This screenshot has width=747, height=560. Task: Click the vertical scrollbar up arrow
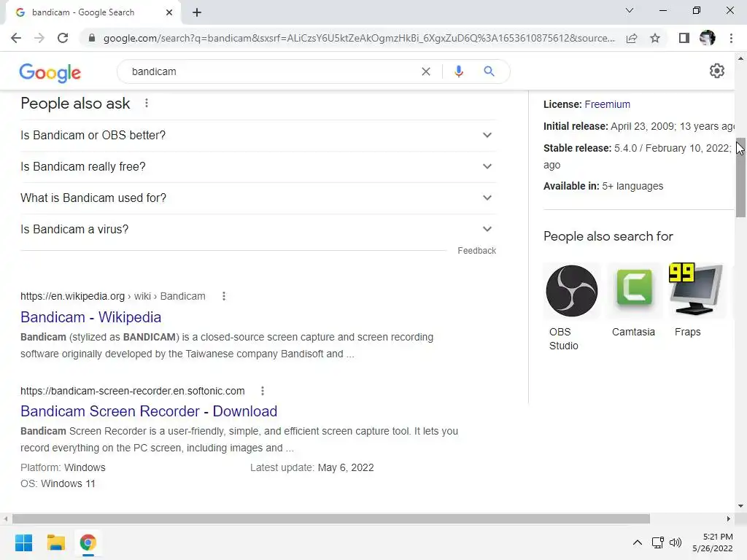click(x=741, y=58)
